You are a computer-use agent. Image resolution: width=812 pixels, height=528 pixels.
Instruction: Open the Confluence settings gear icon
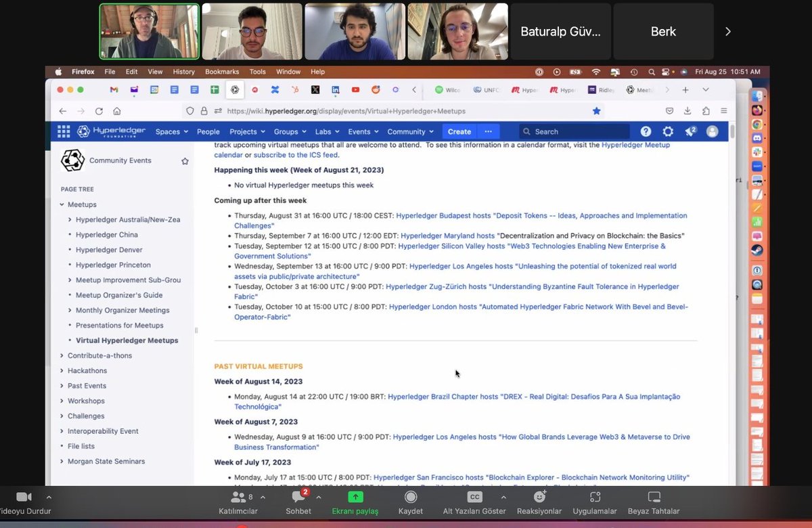(668, 132)
